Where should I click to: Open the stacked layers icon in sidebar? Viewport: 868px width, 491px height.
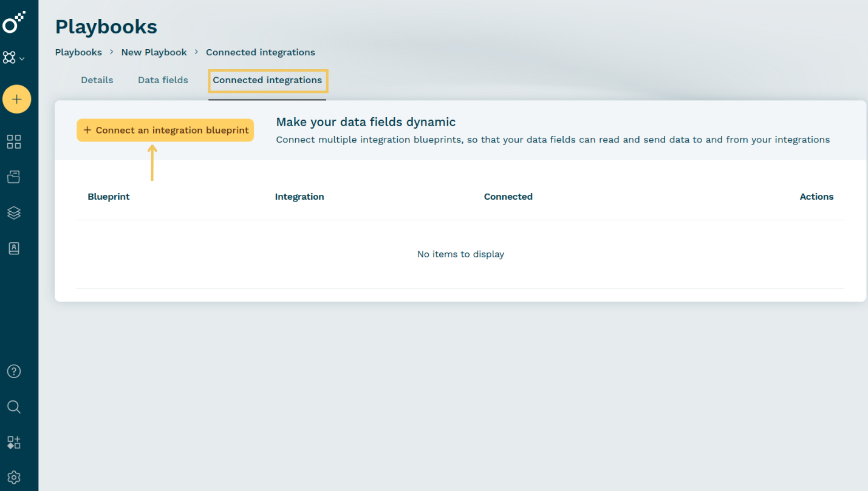coord(14,213)
